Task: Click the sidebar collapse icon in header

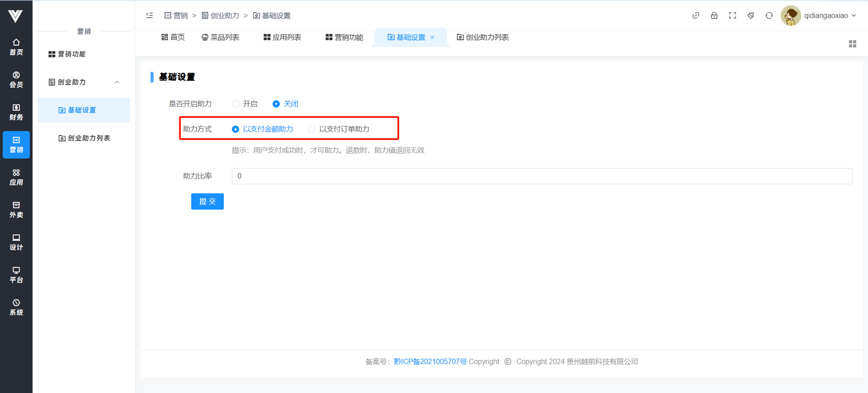Action: pyautogui.click(x=149, y=15)
